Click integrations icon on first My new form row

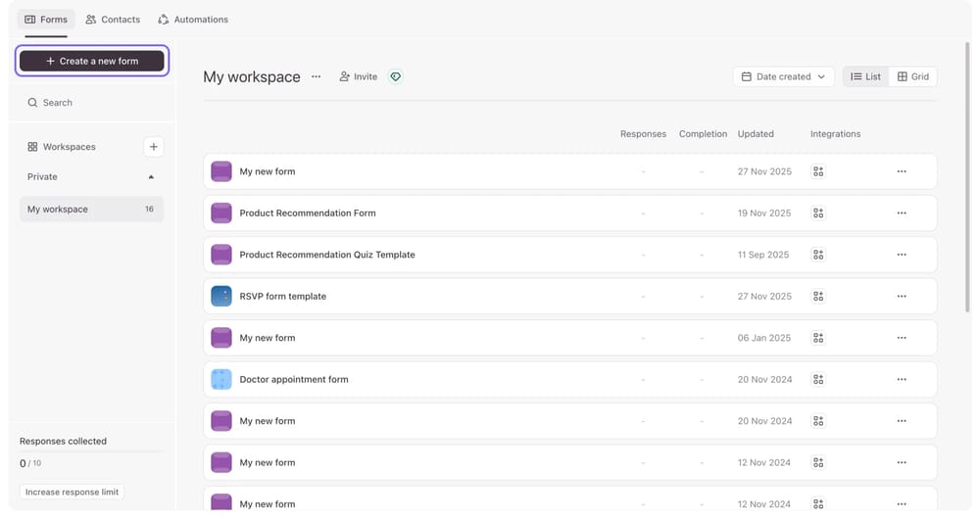(818, 171)
